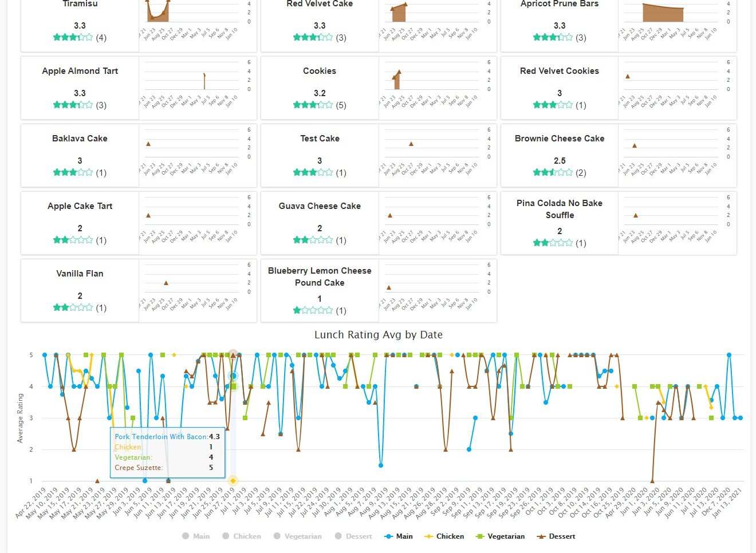Click the 'Average Rating' axis label
The height and width of the screenshot is (553, 756).
point(20,418)
